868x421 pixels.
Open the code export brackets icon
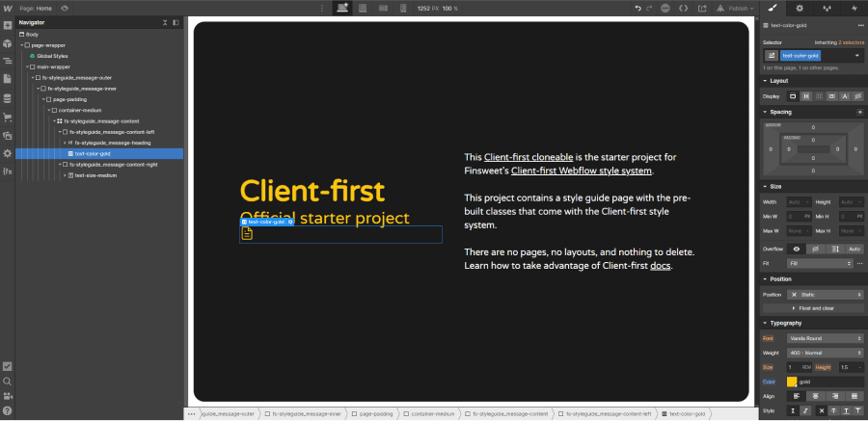click(x=684, y=9)
